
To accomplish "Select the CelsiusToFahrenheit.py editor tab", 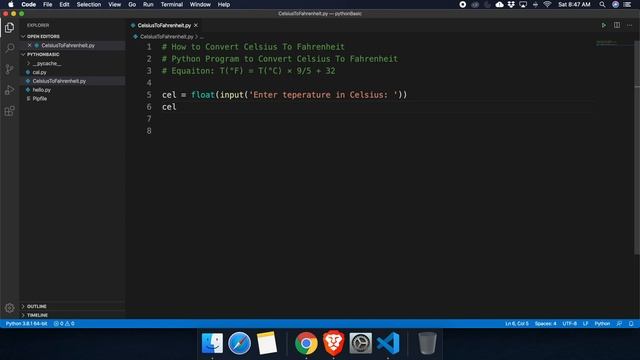I will click(x=164, y=25).
